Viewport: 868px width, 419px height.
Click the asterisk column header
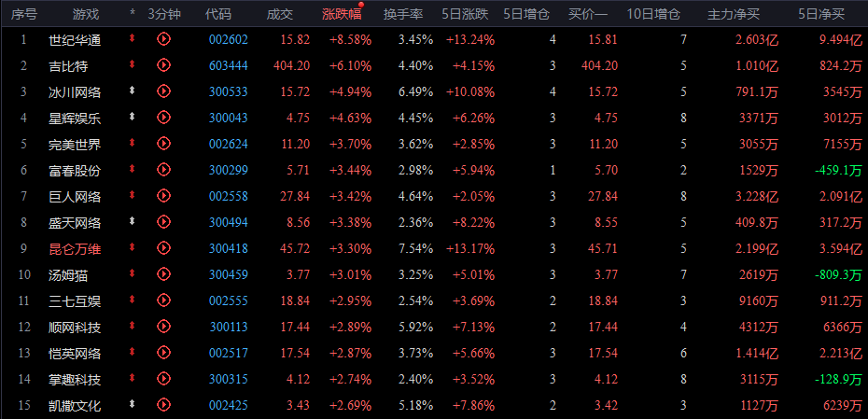[x=133, y=13]
